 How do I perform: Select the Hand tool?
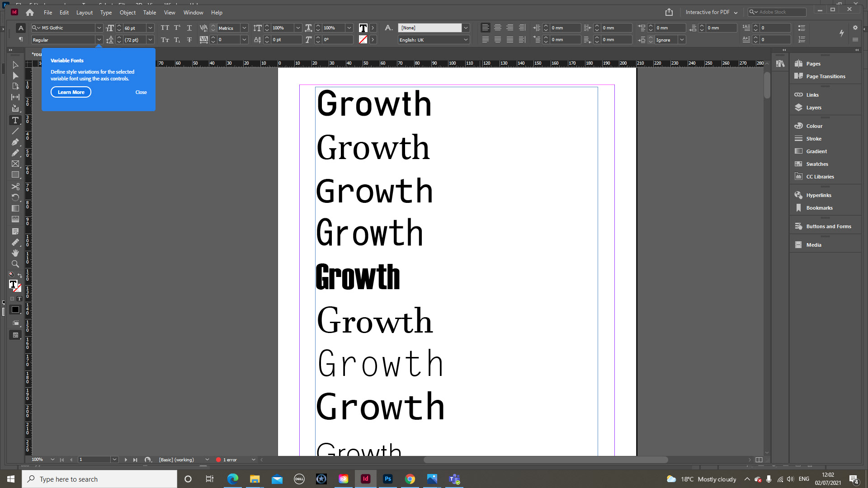click(15, 253)
